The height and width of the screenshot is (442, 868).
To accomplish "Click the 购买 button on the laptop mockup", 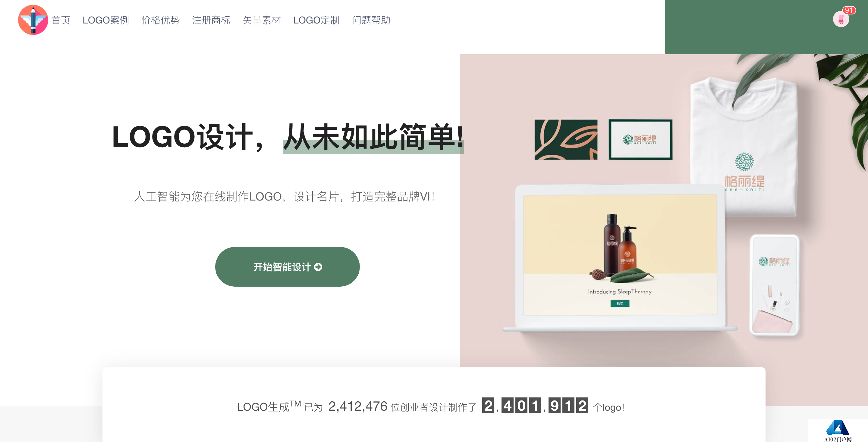I will point(620,303).
